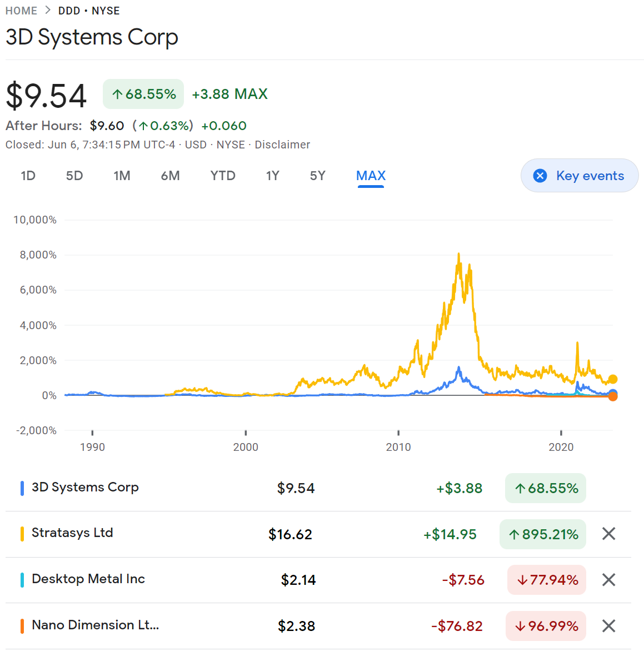The width and height of the screenshot is (644, 651).
Task: Select the 5D time range tab
Action: point(74,176)
